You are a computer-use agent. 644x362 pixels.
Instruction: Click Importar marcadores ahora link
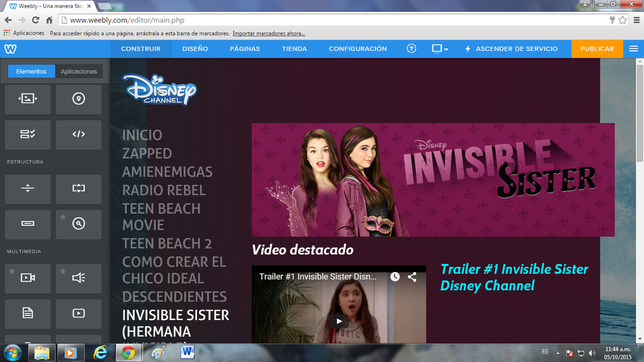tap(269, 33)
